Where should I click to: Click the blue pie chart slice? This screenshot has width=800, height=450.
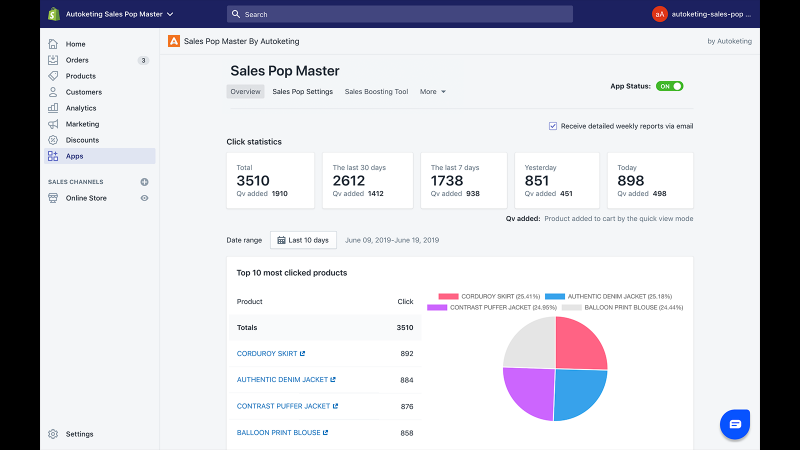[x=579, y=393]
